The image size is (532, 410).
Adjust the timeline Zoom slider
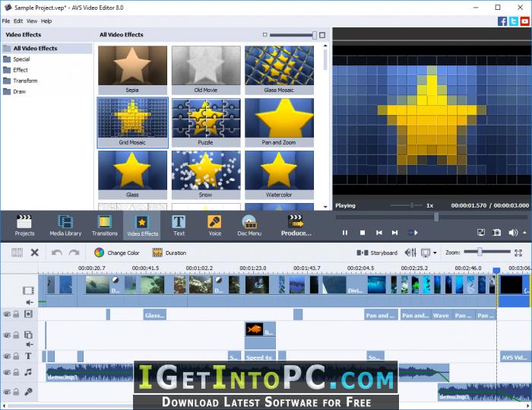point(480,252)
